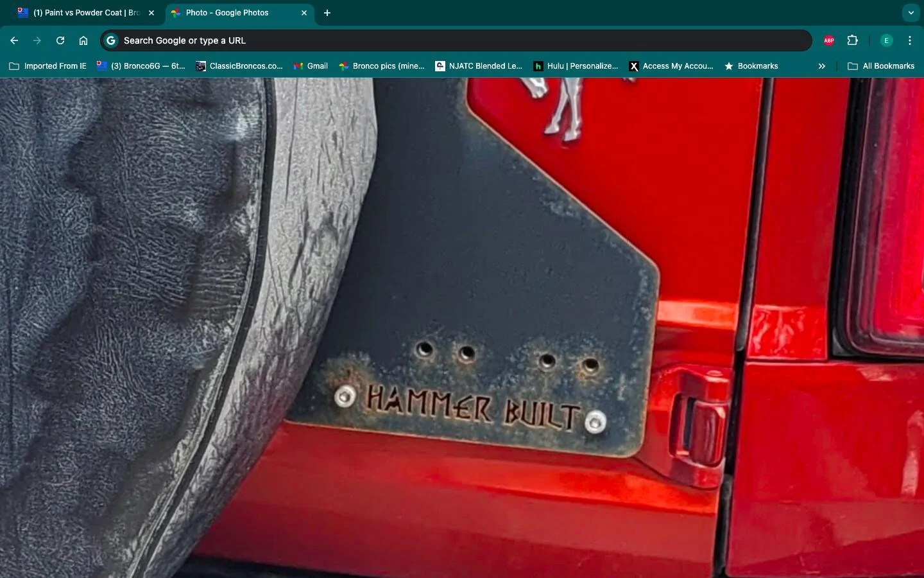
Task: Show more hidden bookmarks chevron
Action: 822,66
